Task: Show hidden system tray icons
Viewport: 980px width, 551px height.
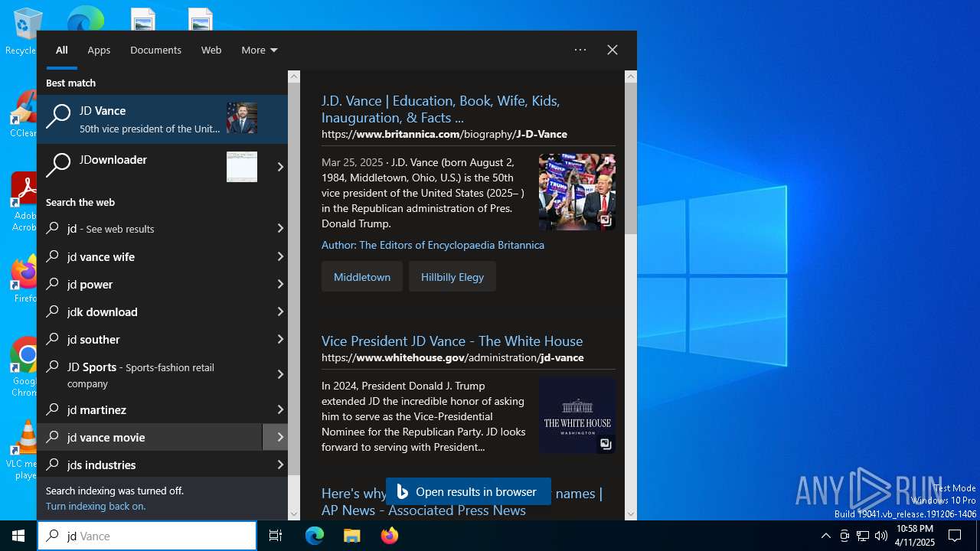Action: click(x=825, y=536)
